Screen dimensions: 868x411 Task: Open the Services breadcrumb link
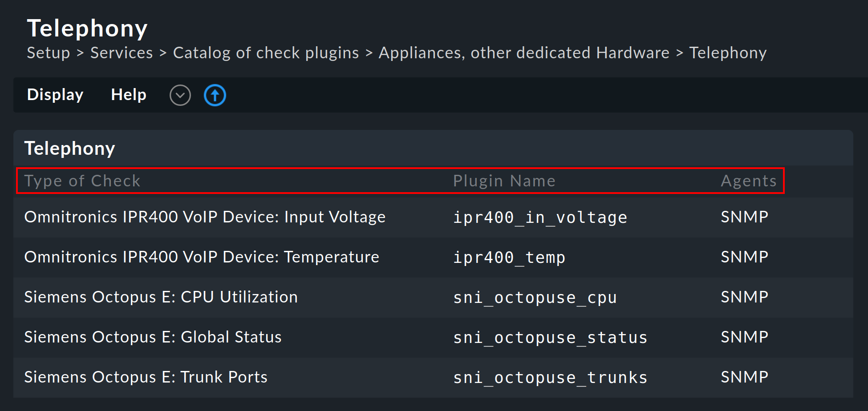pyautogui.click(x=121, y=52)
